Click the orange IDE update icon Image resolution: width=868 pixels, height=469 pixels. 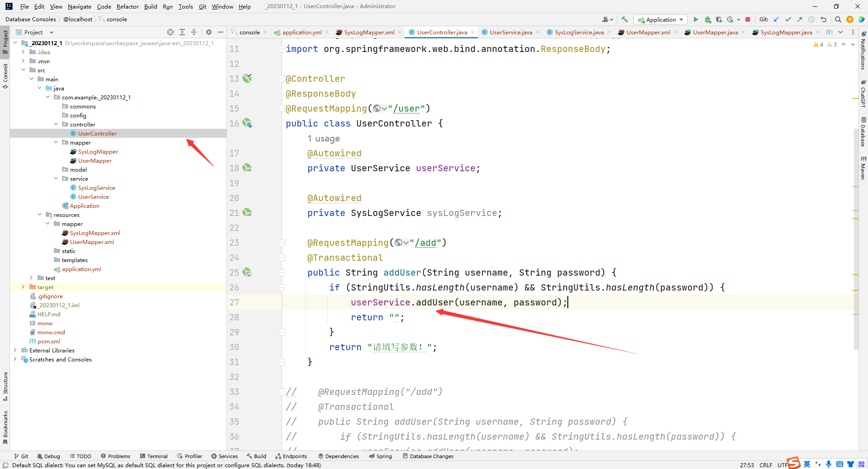pos(849,19)
